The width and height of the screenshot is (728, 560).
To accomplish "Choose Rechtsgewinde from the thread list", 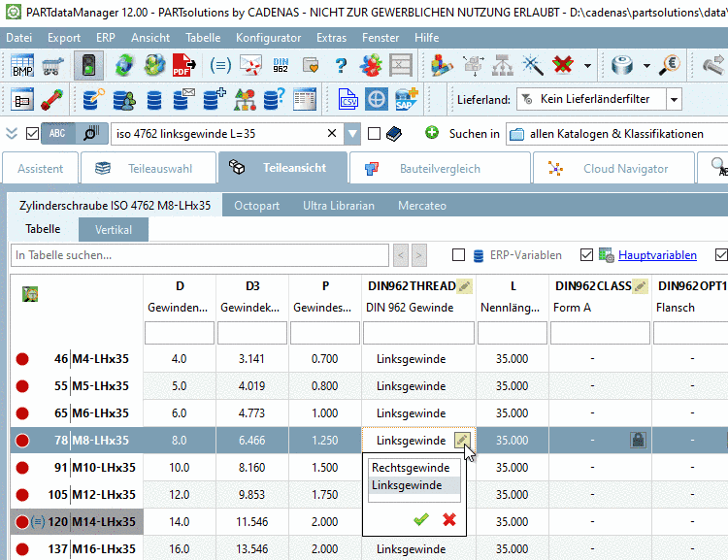I will (x=411, y=468).
